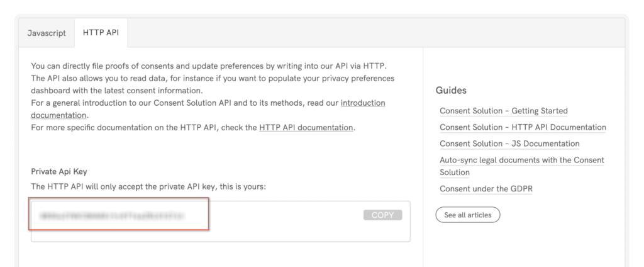
Task: Click the 'HTTP API will only accept' sentence
Action: (x=148, y=186)
